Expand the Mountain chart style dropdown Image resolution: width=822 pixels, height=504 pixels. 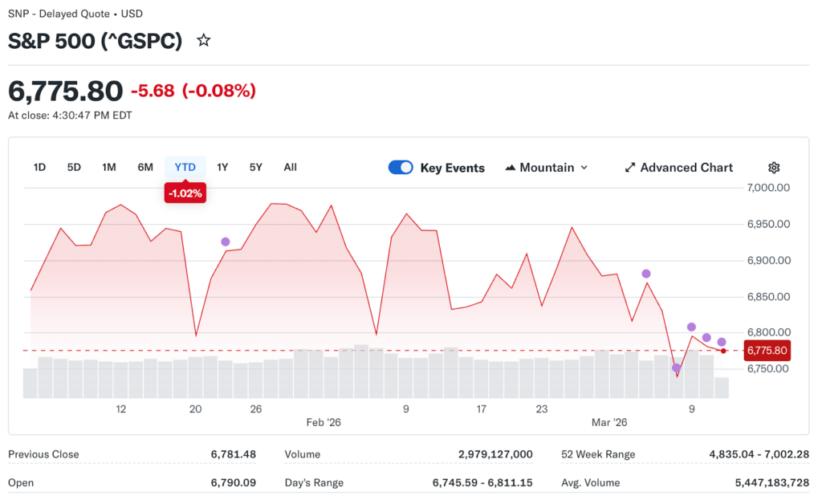coord(584,168)
